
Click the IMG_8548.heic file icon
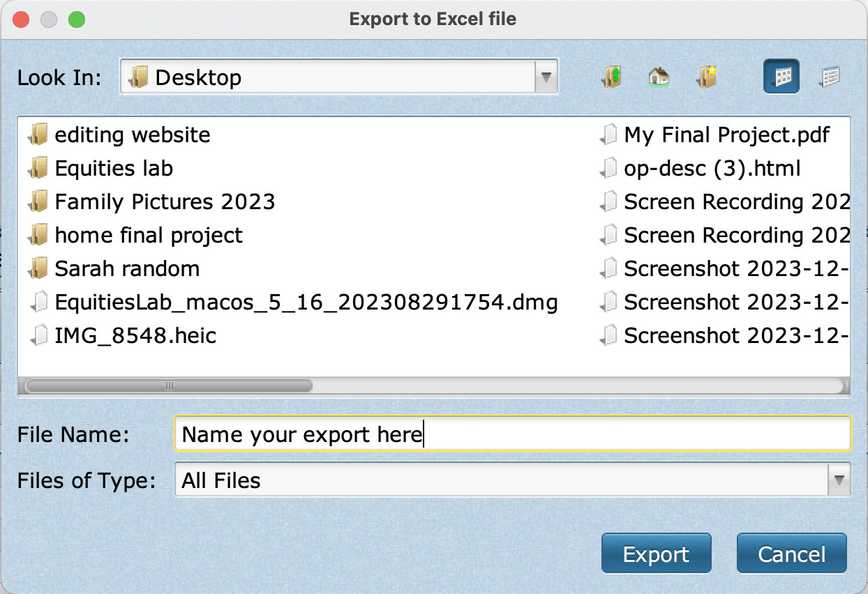coord(39,335)
